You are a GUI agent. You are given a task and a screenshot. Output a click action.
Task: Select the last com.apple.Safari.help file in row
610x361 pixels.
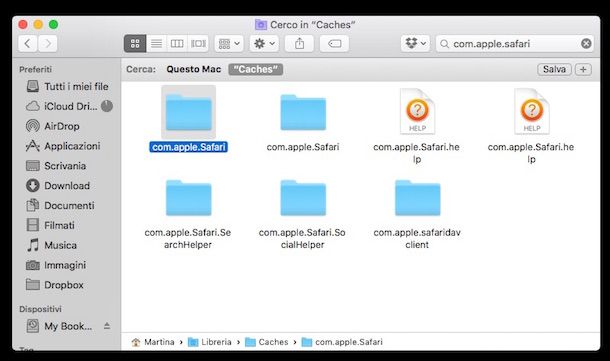pos(532,112)
